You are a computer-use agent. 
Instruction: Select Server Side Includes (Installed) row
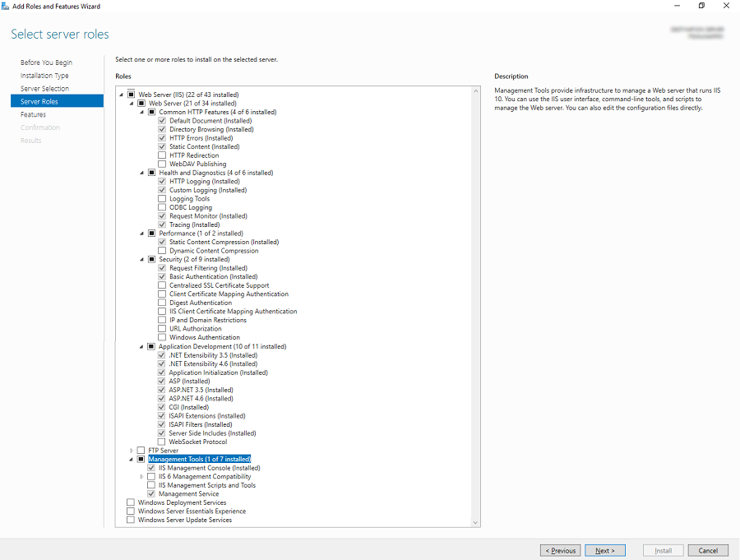[x=212, y=433]
